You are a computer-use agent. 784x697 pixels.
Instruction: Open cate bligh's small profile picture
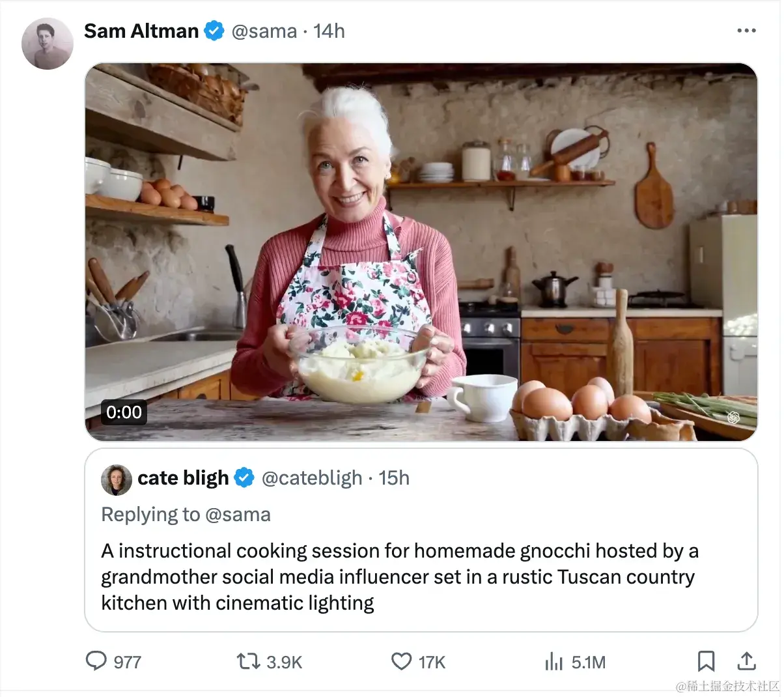117,480
